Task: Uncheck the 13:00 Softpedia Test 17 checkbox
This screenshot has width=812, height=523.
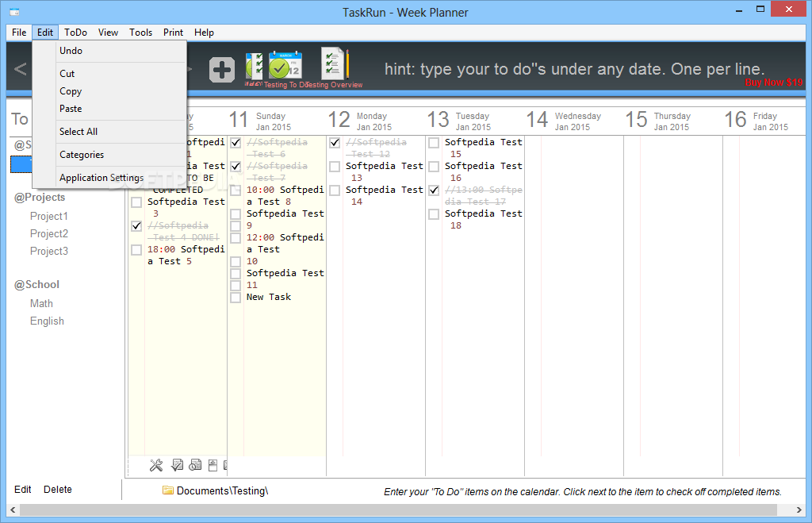Action: pyautogui.click(x=434, y=190)
